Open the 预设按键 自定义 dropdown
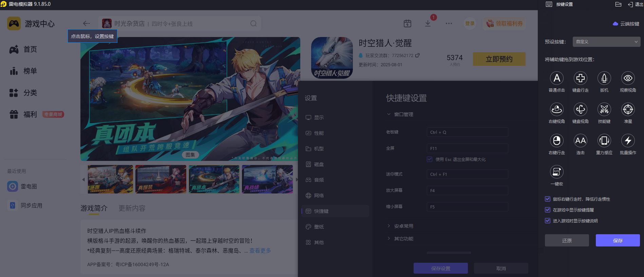Image resolution: width=644 pixels, height=277 pixels. 606,42
